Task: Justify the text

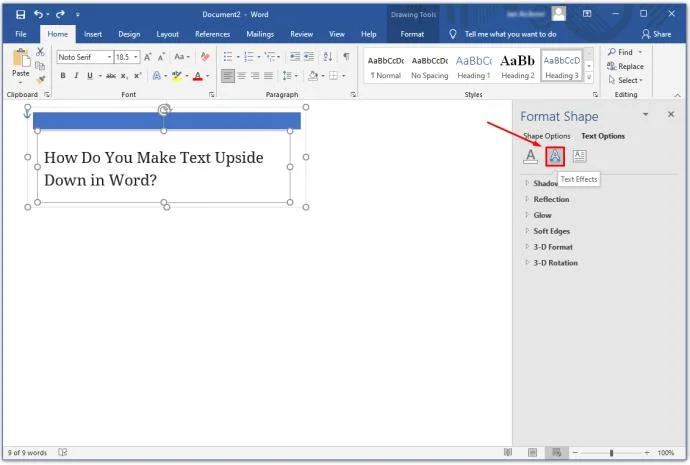Action: 268,76
